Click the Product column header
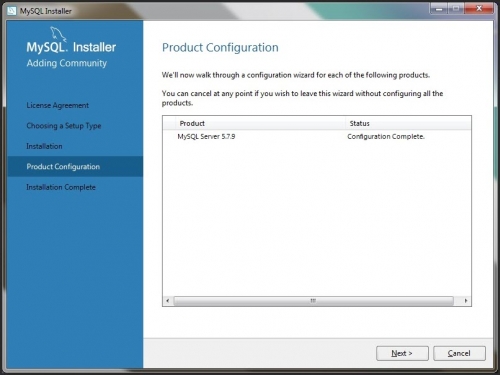The image size is (500, 375). (260, 123)
